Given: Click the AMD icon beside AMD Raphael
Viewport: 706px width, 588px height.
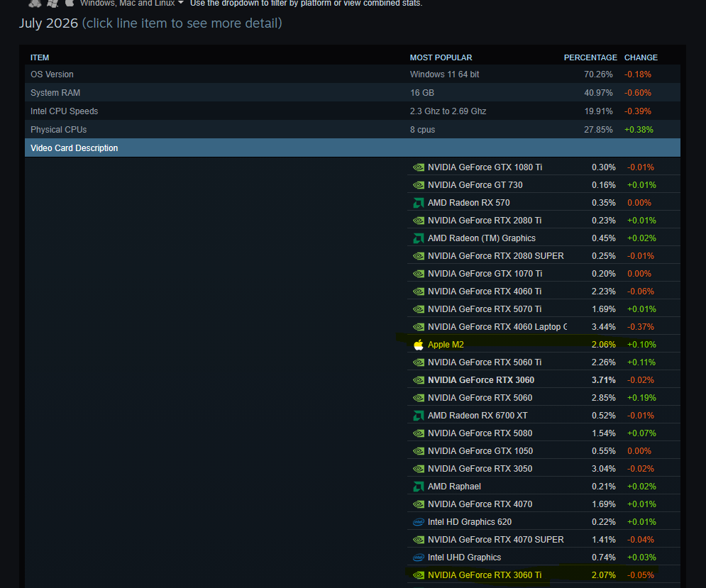Looking at the screenshot, I should (419, 487).
